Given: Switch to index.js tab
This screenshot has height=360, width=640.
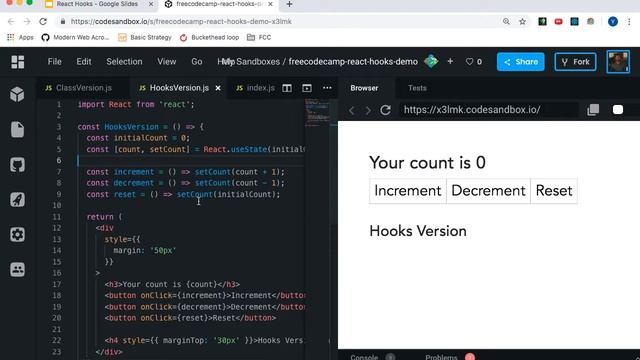Looking at the screenshot, I should [x=256, y=88].
